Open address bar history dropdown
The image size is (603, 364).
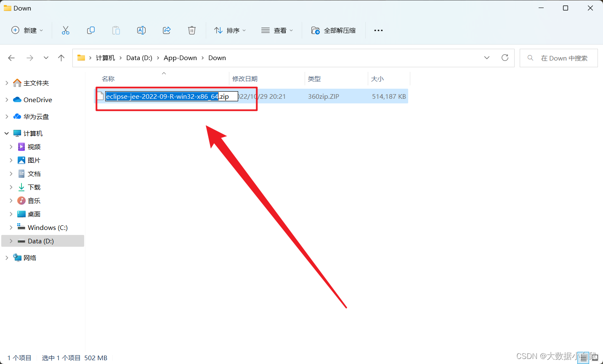click(487, 58)
